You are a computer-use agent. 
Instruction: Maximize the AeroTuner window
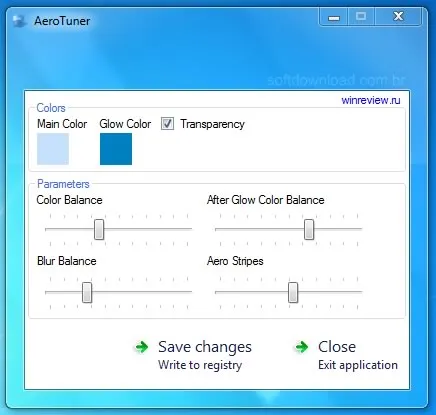(361, 17)
